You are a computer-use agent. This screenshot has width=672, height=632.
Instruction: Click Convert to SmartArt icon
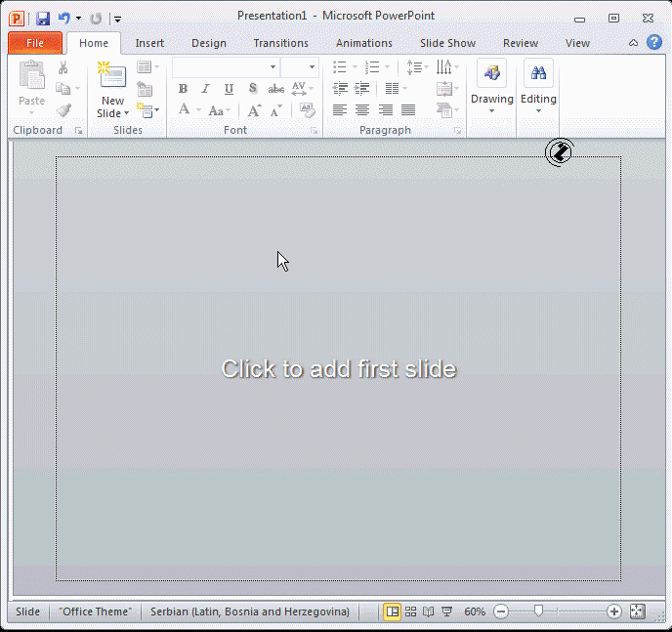pyautogui.click(x=444, y=110)
